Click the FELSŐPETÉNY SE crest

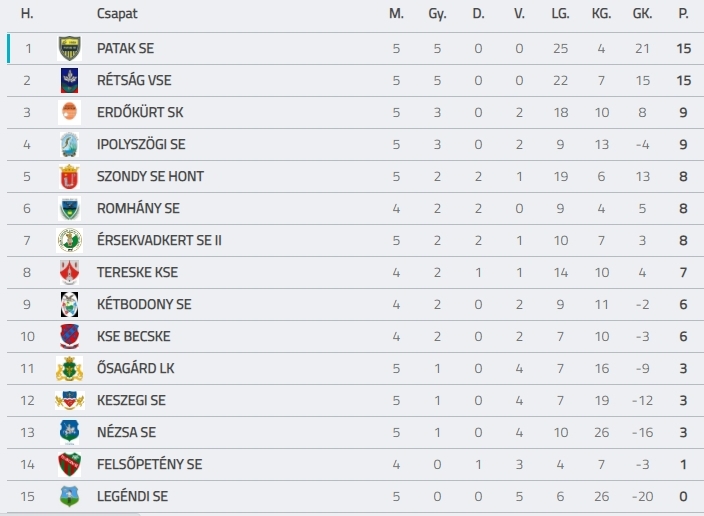(70, 464)
